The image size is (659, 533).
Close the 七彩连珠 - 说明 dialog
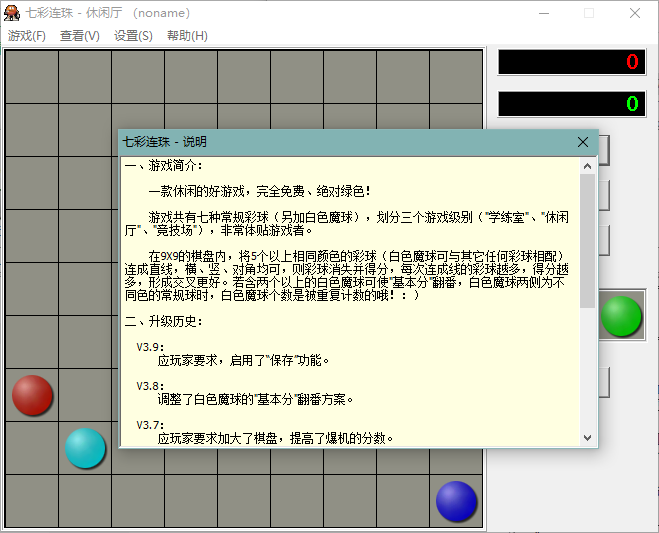[x=583, y=142]
